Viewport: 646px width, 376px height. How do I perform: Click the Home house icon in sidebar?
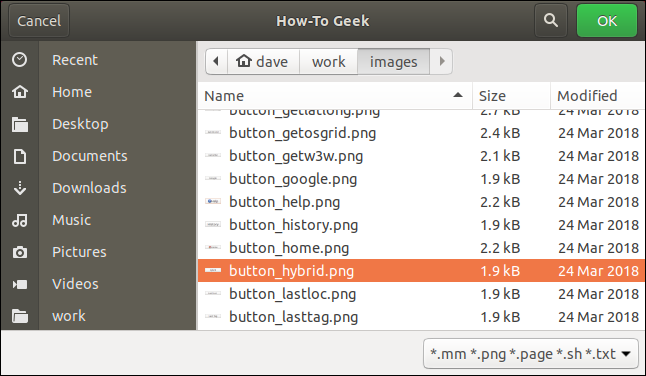(19, 92)
